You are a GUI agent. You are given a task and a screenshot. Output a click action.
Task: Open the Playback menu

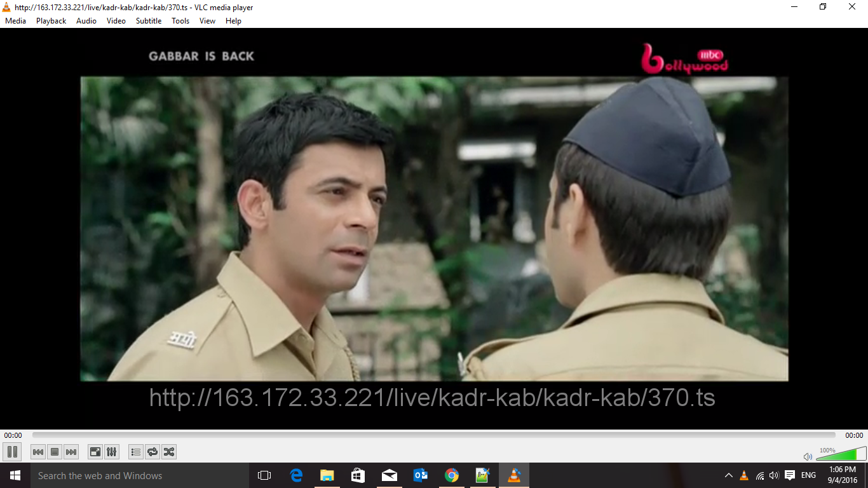tap(51, 21)
